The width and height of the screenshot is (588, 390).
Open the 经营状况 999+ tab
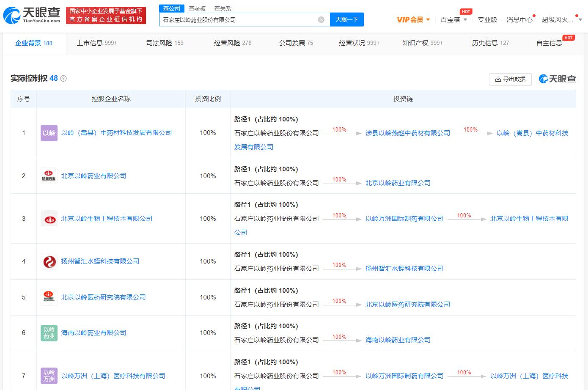pyautogui.click(x=359, y=43)
